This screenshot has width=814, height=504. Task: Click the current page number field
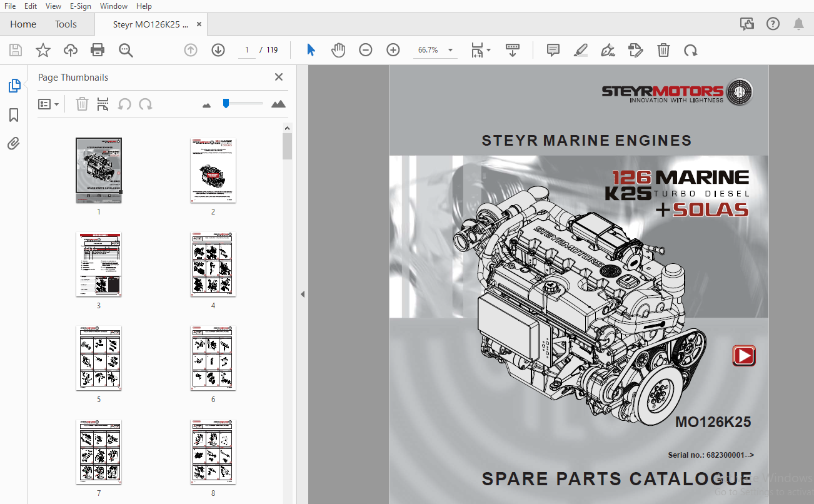(247, 50)
